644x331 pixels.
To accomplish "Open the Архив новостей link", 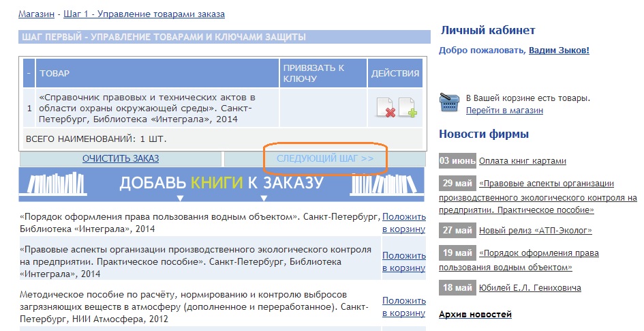I will pos(475,315).
